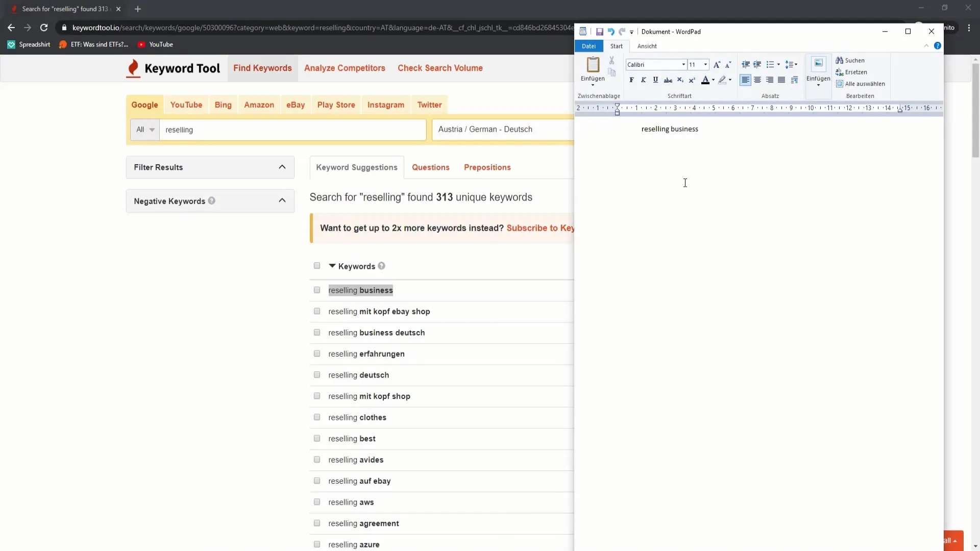Save the WordPad document via floppy icon
This screenshot has height=551, width=980.
599,32
